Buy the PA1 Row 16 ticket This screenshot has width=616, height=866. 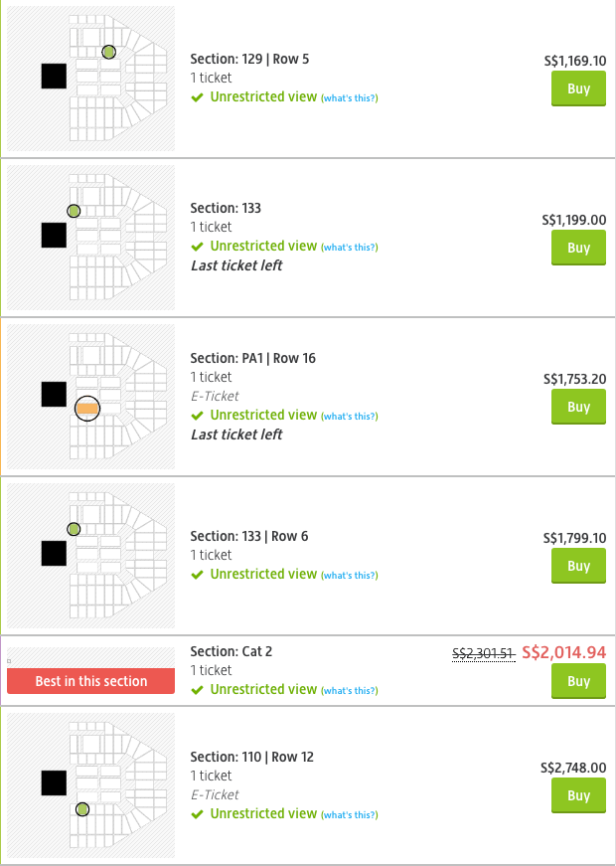point(578,408)
